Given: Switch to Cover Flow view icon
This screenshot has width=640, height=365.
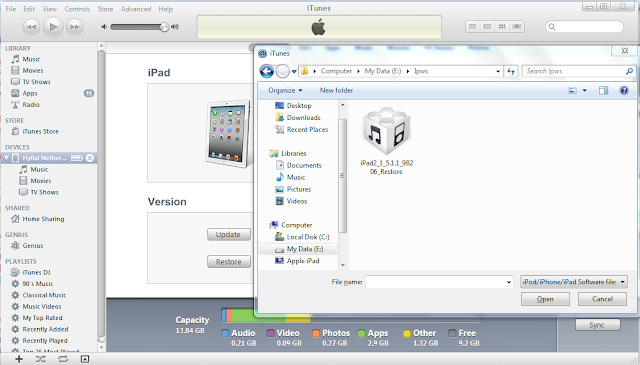Looking at the screenshot, I should click(517, 27).
